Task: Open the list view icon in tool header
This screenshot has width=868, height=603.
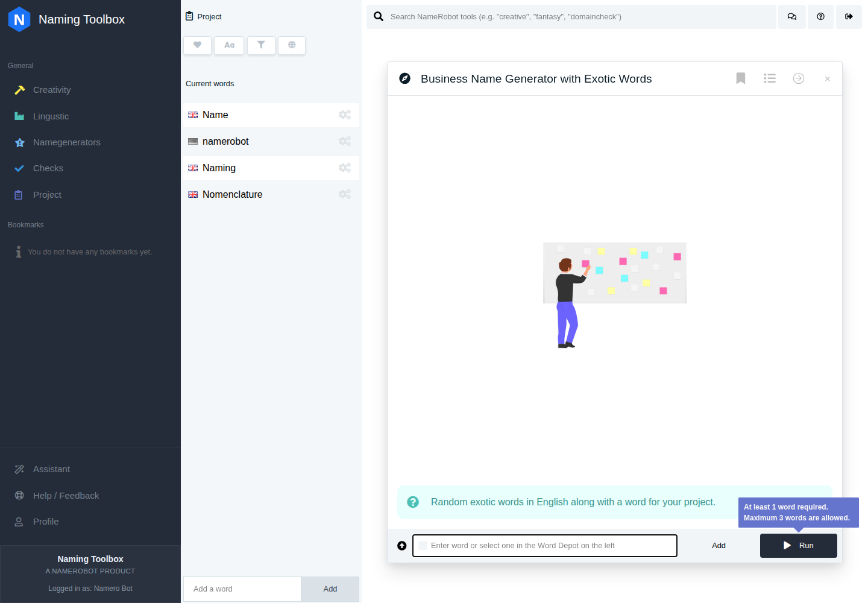Action: [770, 78]
